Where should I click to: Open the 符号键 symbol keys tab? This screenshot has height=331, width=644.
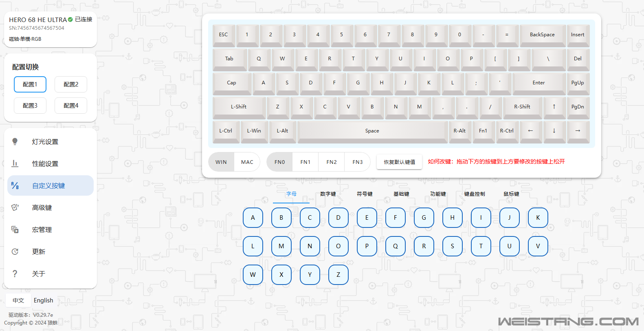pos(365,194)
